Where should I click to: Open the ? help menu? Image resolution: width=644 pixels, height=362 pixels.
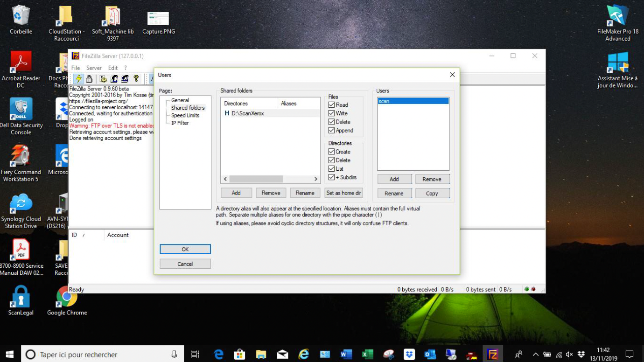[x=126, y=68]
